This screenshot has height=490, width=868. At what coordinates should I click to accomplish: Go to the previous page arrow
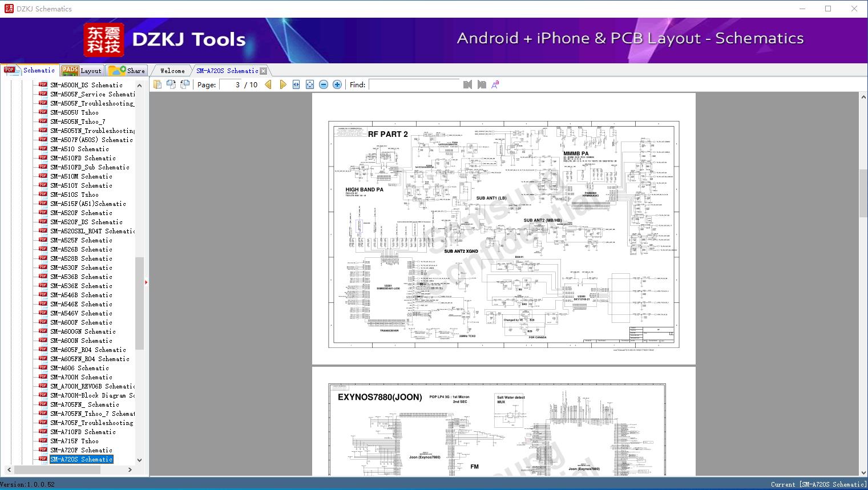click(268, 84)
